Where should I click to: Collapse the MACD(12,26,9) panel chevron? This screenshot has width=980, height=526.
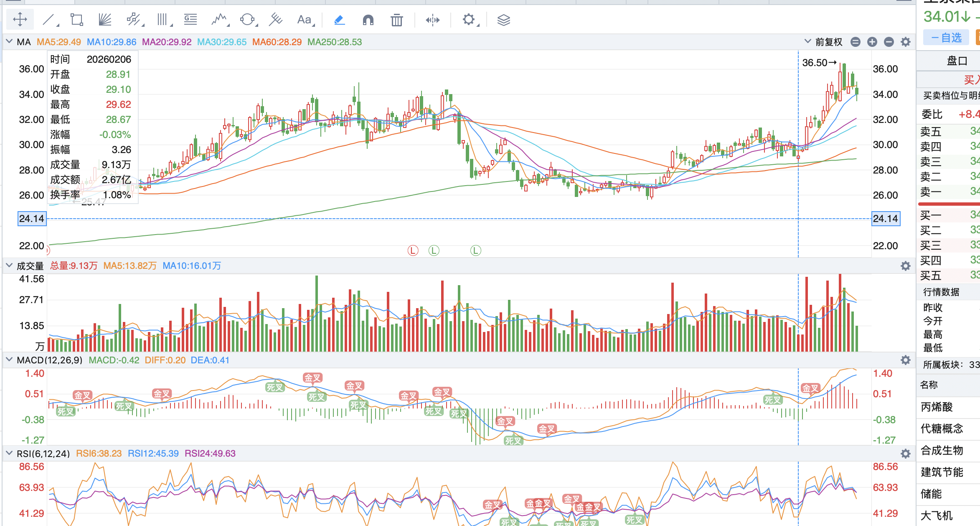[9, 360]
